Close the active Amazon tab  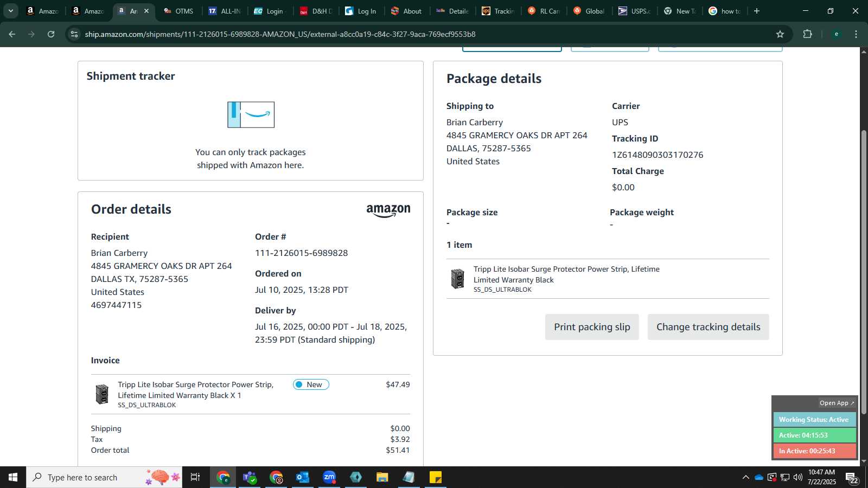click(x=146, y=11)
